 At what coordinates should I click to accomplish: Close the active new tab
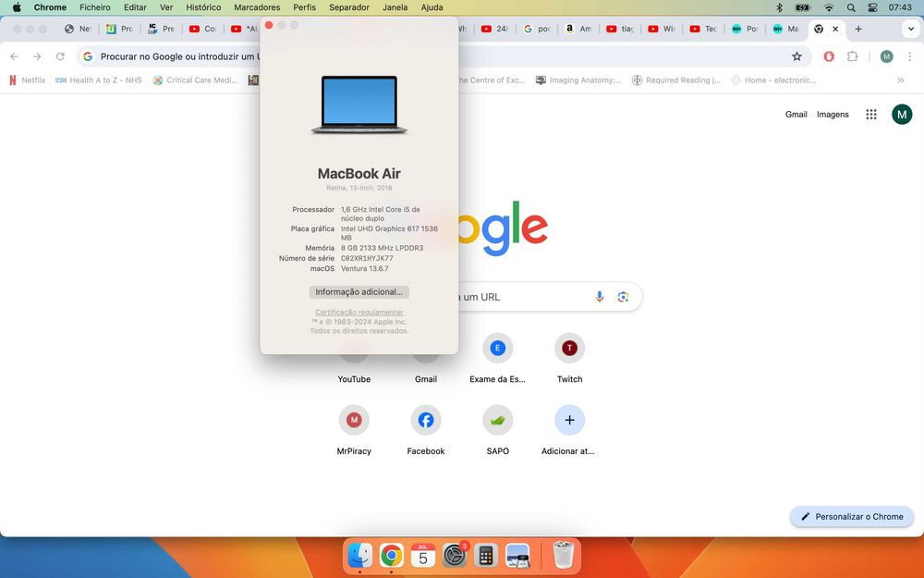[835, 29]
